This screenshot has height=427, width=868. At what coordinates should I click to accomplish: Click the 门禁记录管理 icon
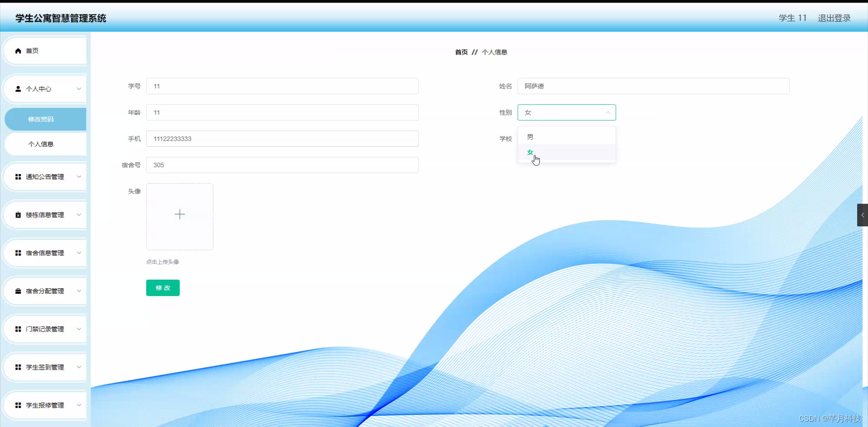(18, 328)
